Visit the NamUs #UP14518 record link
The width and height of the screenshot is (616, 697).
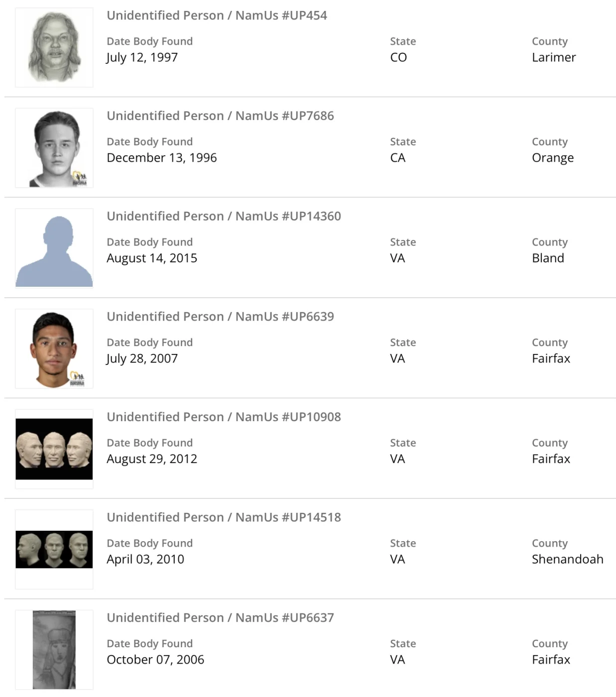[224, 517]
